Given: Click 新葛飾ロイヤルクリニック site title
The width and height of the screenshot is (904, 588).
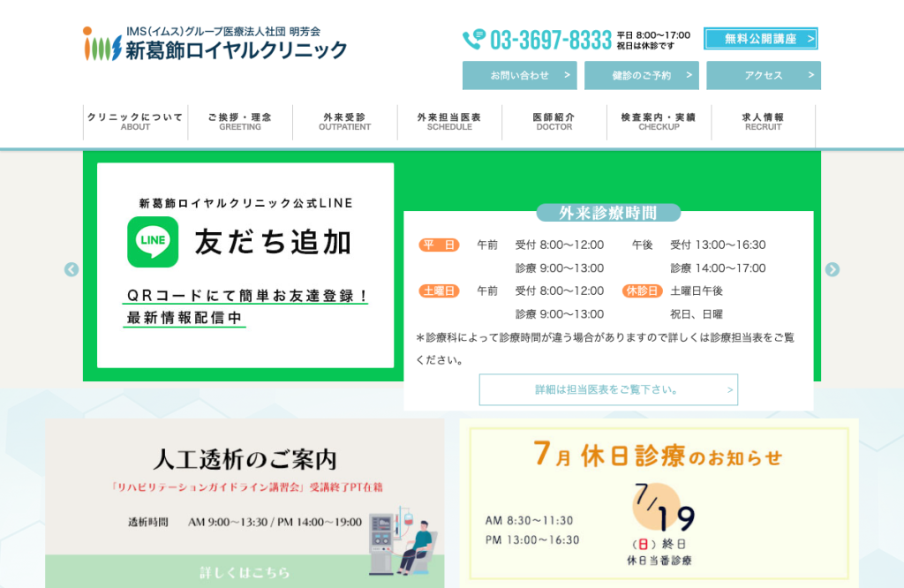Looking at the screenshot, I should (237, 50).
